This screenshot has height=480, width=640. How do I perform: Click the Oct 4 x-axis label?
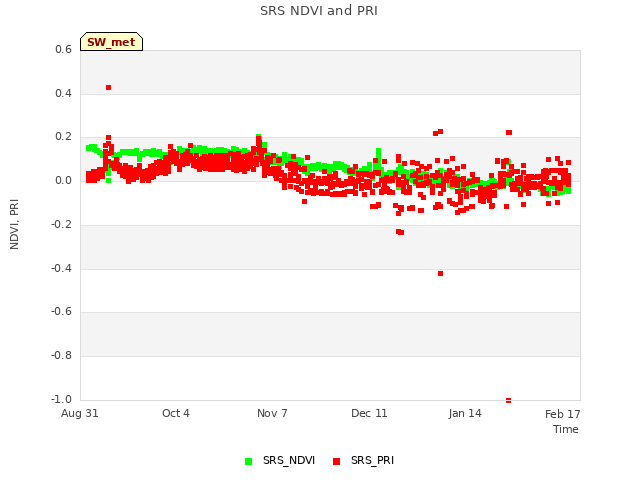tap(176, 413)
